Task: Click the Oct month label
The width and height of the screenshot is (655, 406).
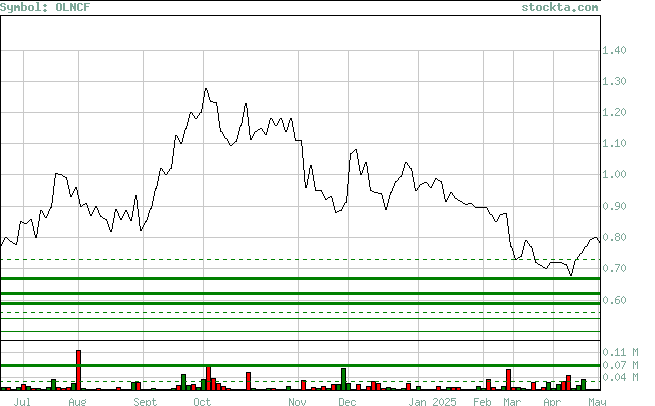Action: (x=202, y=402)
